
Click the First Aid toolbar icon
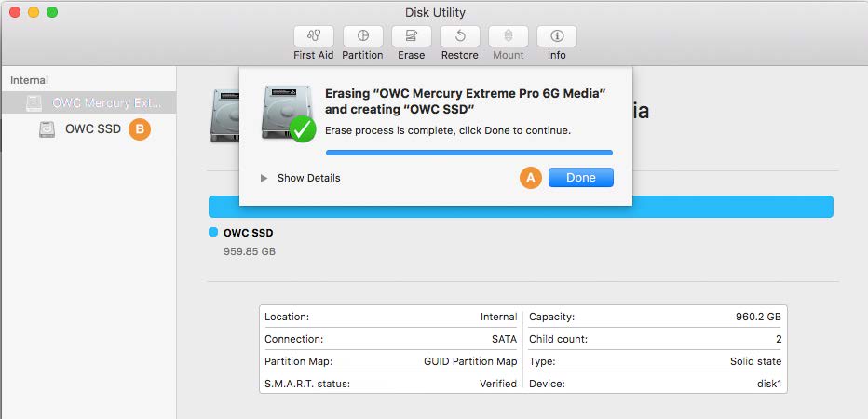click(x=313, y=36)
